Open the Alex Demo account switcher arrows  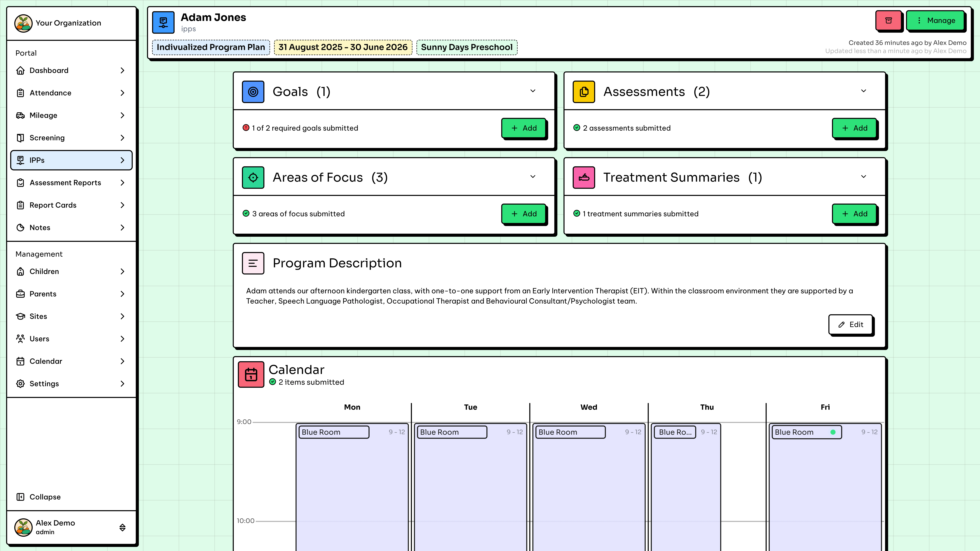pyautogui.click(x=122, y=527)
